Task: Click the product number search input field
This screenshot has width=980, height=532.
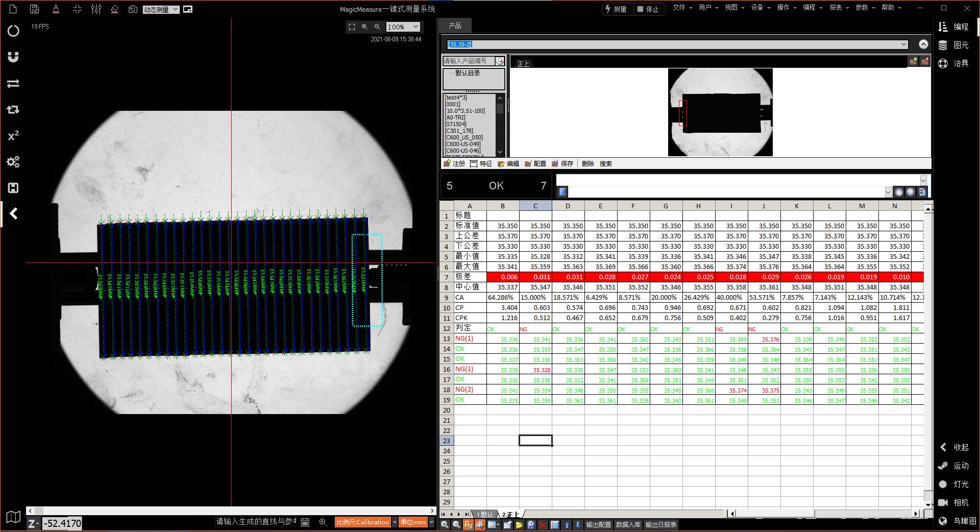Action: [x=469, y=61]
